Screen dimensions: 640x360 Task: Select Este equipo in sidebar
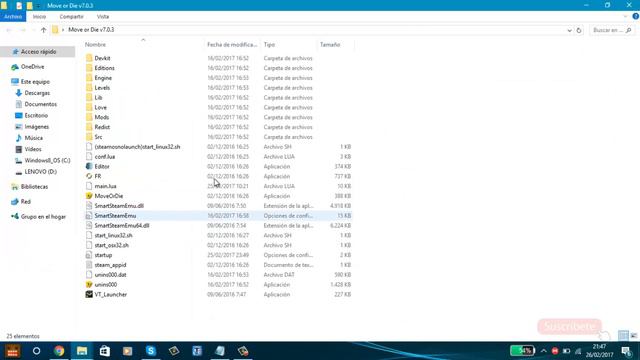(x=35, y=82)
